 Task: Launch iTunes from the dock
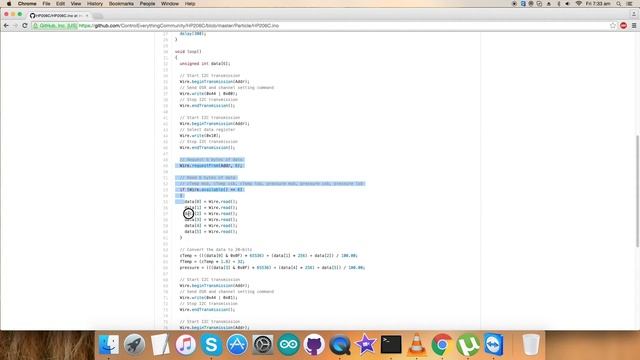(186, 345)
